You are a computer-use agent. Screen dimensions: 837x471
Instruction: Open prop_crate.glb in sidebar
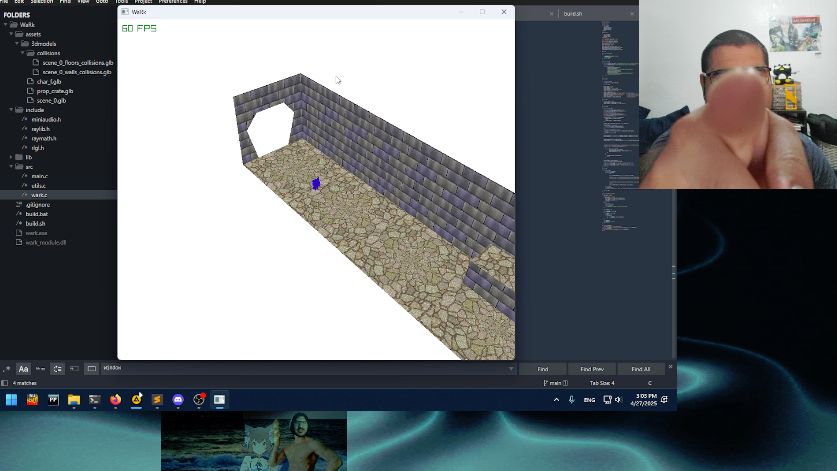54,91
